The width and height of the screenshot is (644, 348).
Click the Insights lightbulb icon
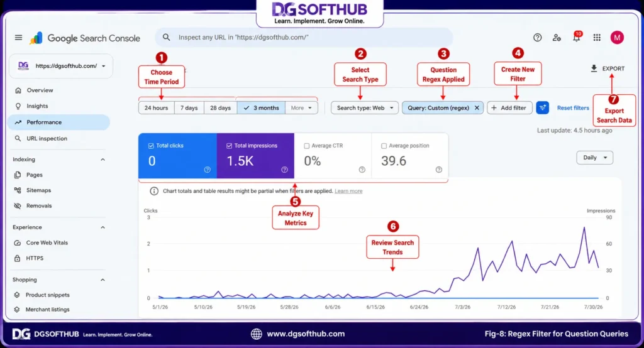tap(18, 106)
